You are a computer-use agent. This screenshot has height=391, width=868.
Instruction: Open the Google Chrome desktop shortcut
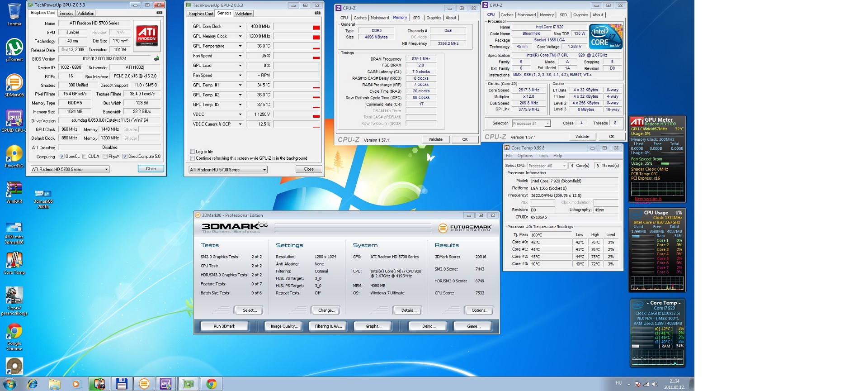tap(14, 337)
